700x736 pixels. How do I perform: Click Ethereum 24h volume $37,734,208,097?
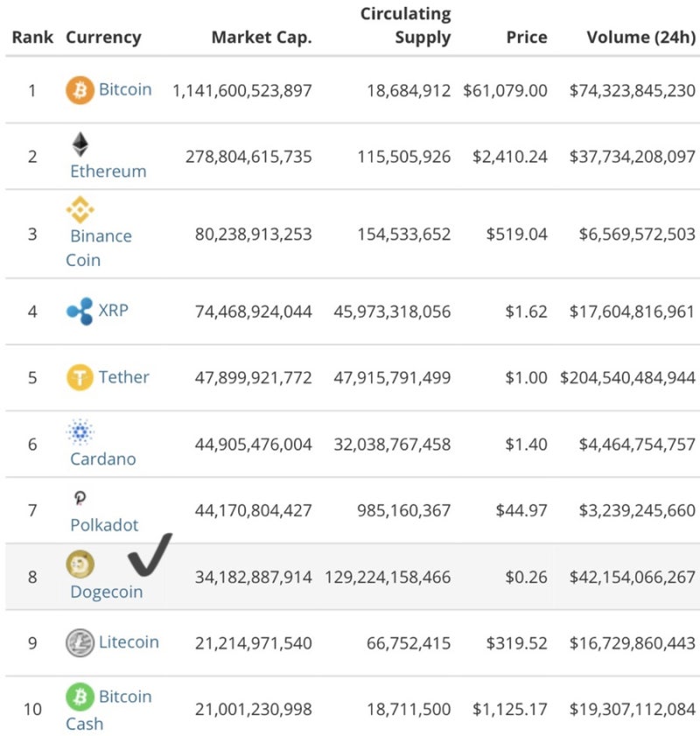click(x=633, y=157)
